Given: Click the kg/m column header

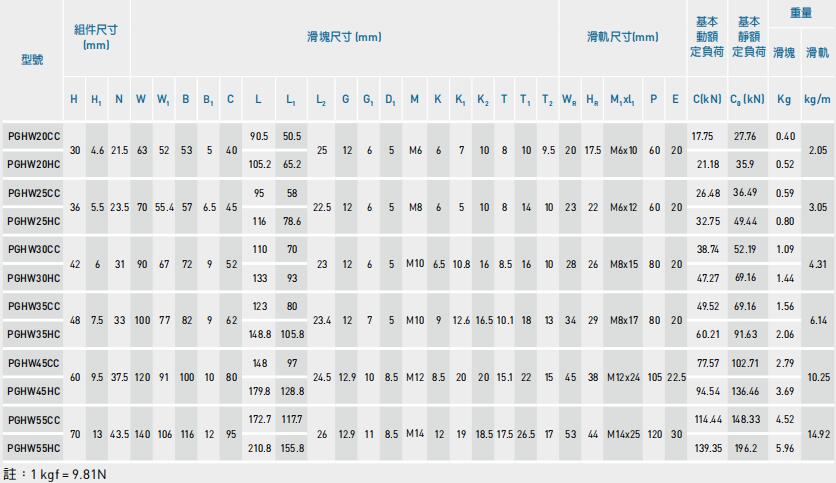Looking at the screenshot, I should click(818, 100).
